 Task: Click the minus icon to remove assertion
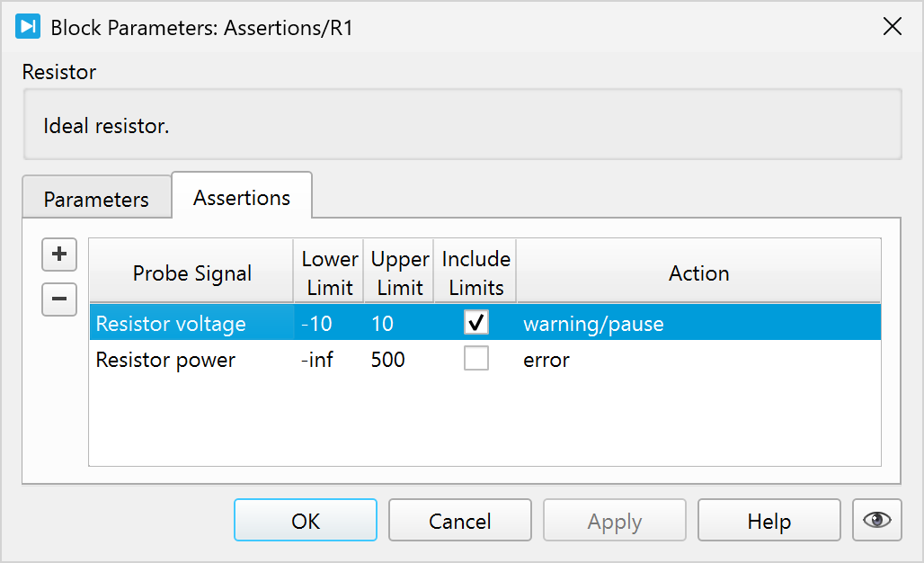(59, 299)
